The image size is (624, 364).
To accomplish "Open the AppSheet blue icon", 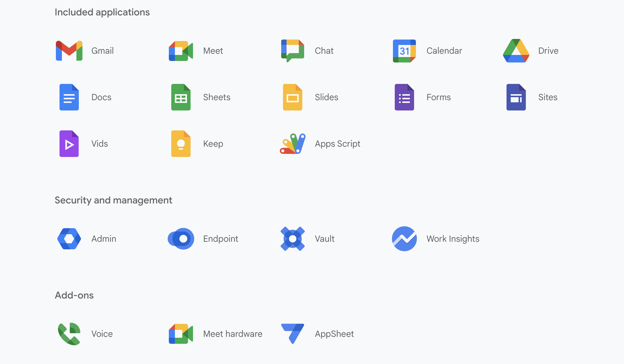I will pyautogui.click(x=293, y=334).
